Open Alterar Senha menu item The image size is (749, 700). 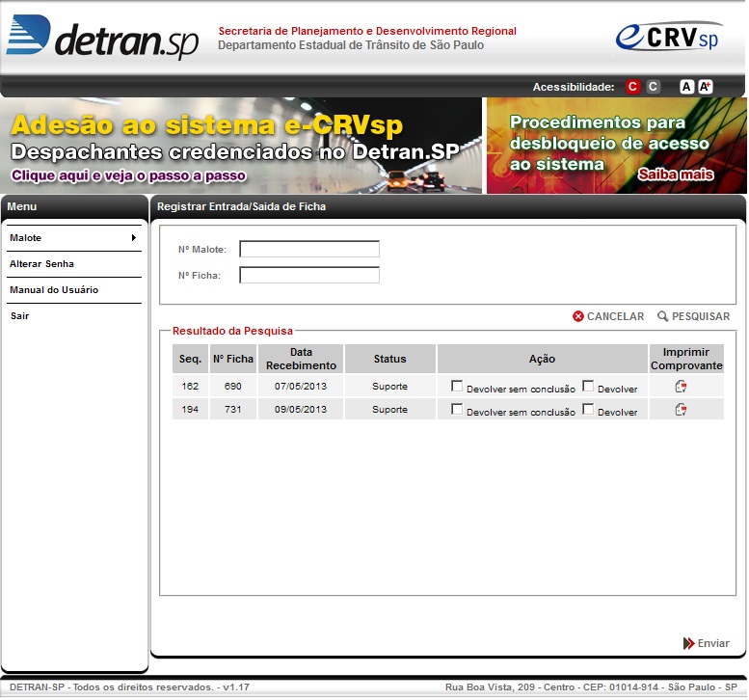click(x=74, y=264)
